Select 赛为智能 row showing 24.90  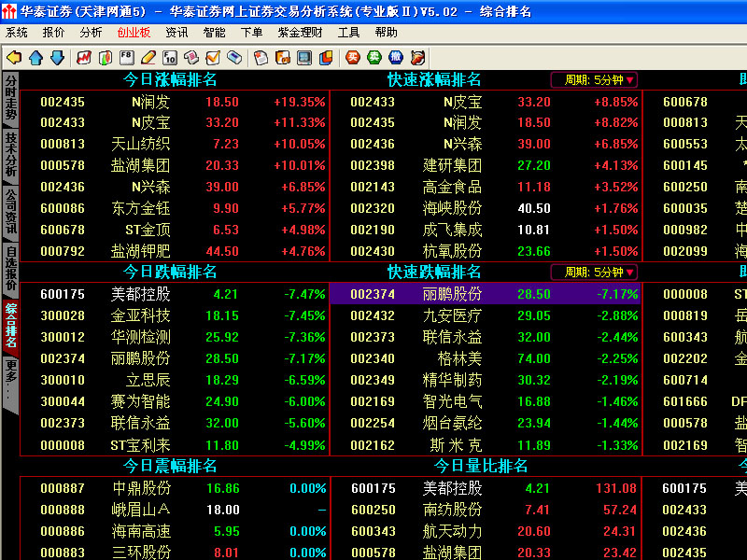point(175,401)
